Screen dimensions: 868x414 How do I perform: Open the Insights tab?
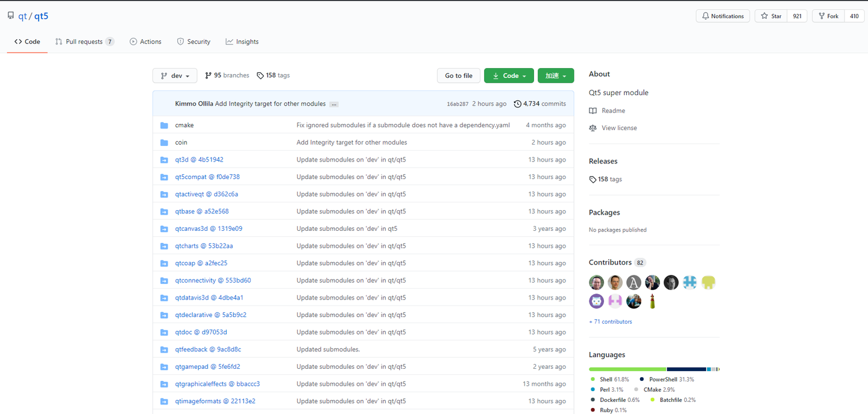point(242,42)
